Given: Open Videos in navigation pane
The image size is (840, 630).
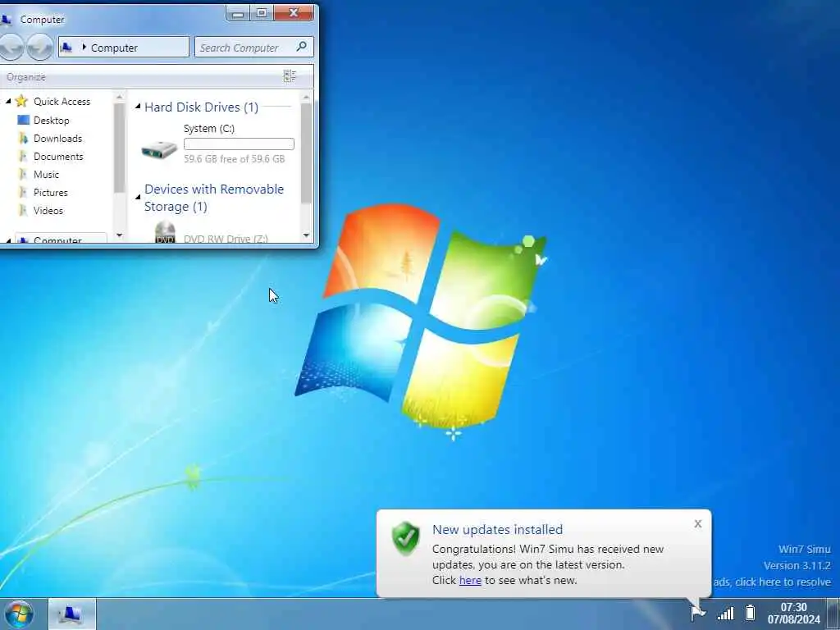Looking at the screenshot, I should coord(48,211).
